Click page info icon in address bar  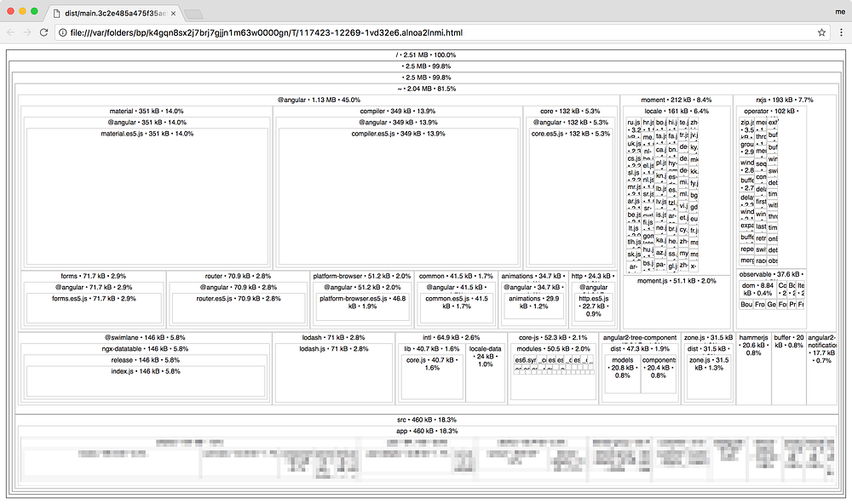[63, 32]
